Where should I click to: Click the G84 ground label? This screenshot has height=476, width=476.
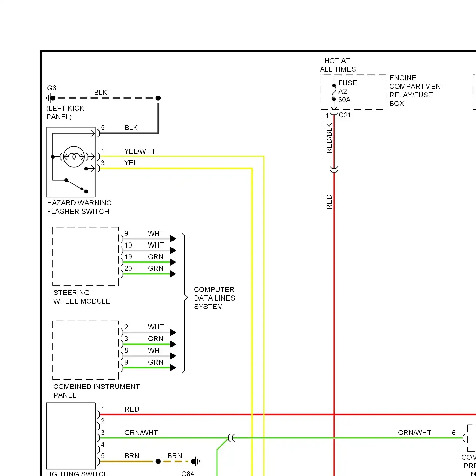188,473
